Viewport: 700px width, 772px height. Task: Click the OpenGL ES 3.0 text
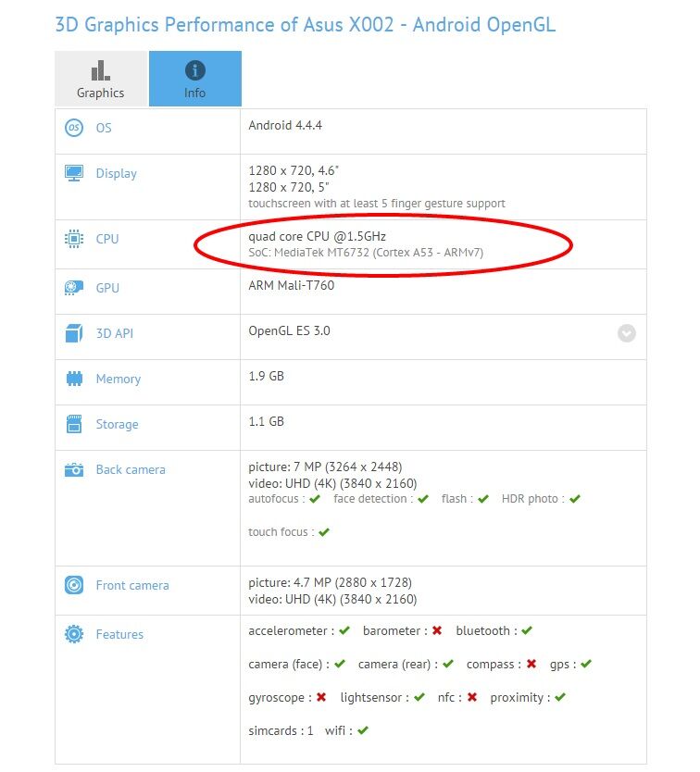click(289, 330)
